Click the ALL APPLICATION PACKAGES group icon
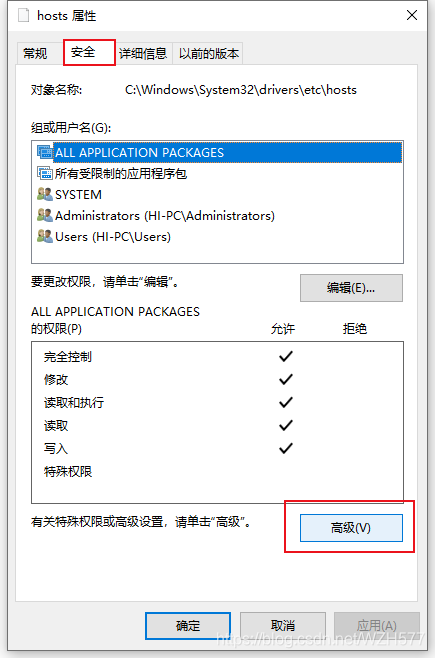 click(x=44, y=152)
